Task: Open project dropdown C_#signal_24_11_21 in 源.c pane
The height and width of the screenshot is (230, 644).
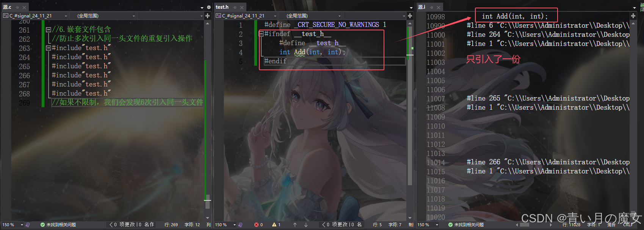Action: coord(35,16)
